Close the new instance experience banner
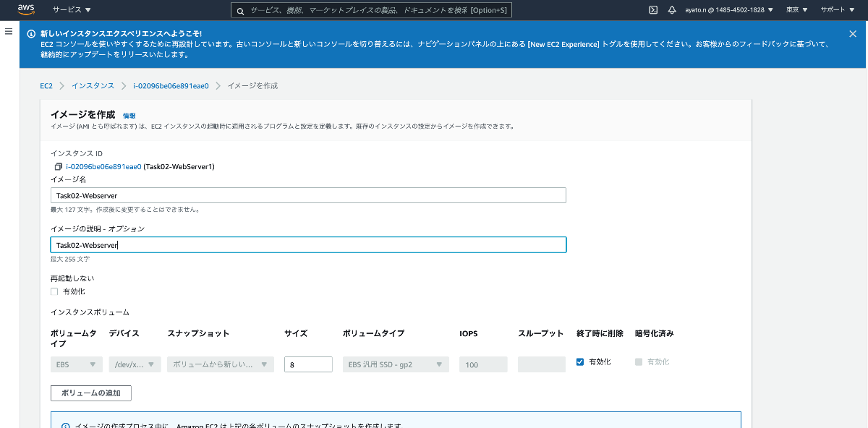868x428 pixels. (853, 34)
